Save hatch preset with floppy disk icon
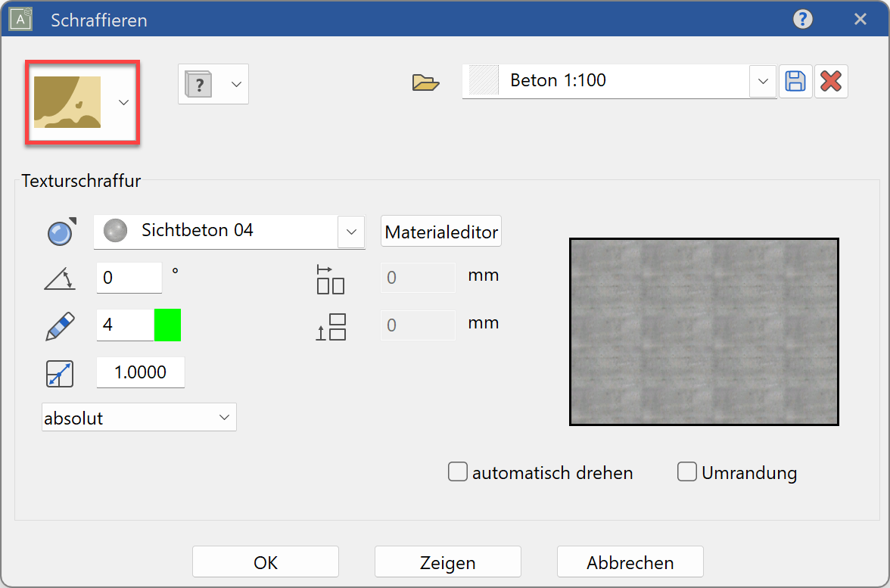 [x=795, y=81]
